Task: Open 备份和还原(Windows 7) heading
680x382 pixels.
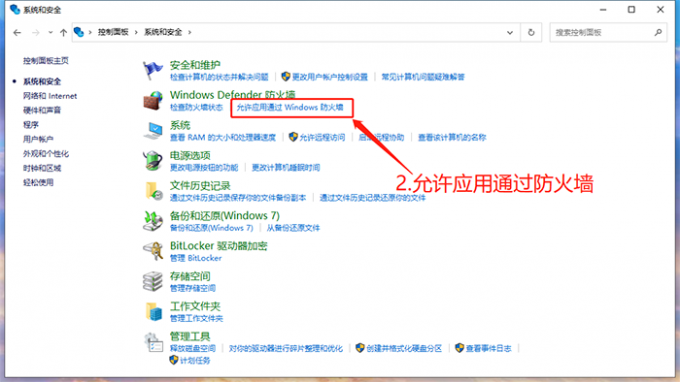Action: click(x=225, y=215)
